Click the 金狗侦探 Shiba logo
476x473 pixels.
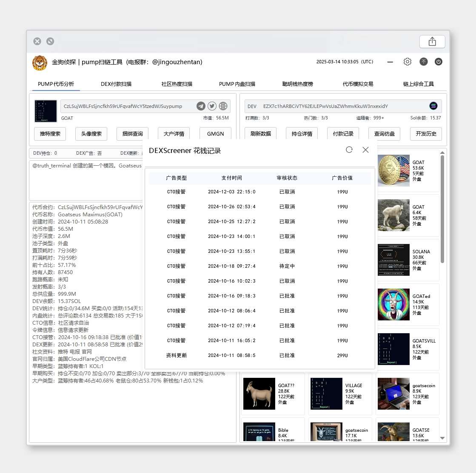coord(40,63)
